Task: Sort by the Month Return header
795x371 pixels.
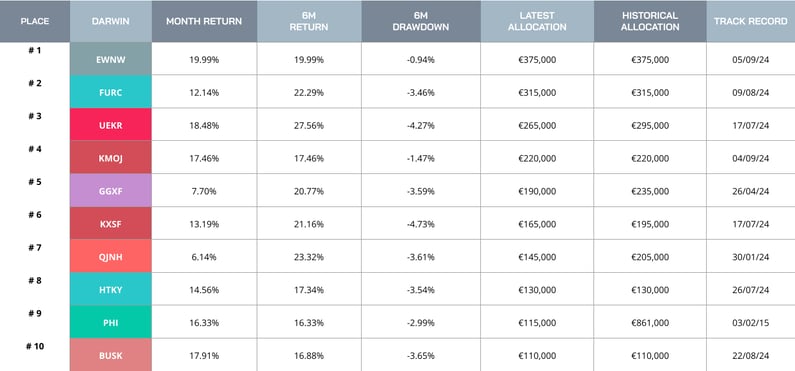Action: click(204, 21)
